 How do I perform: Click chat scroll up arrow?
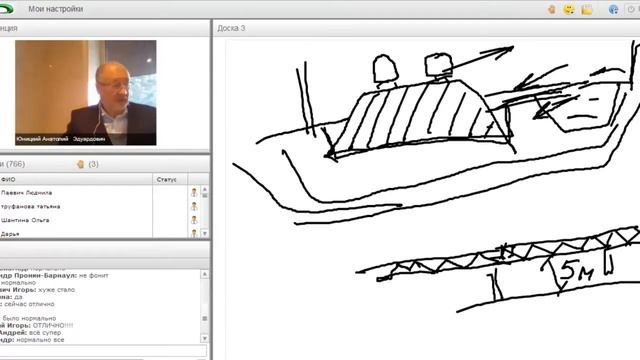[204, 274]
